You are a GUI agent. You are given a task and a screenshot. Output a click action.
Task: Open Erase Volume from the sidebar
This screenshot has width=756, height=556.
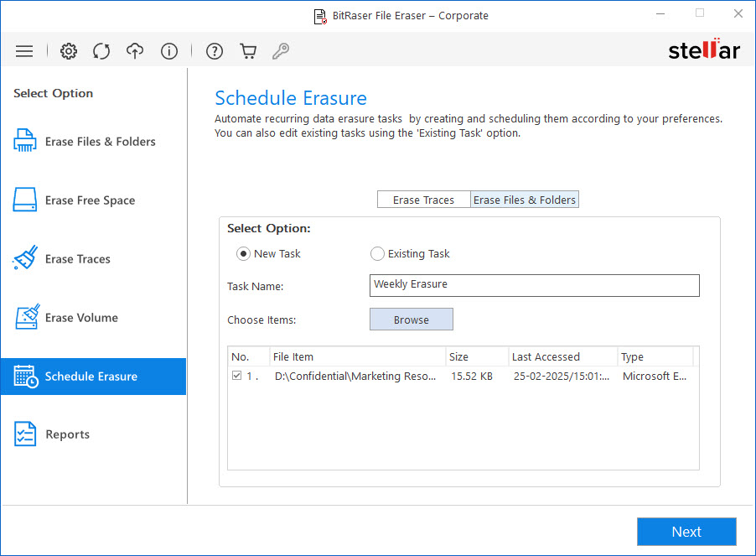pos(93,317)
